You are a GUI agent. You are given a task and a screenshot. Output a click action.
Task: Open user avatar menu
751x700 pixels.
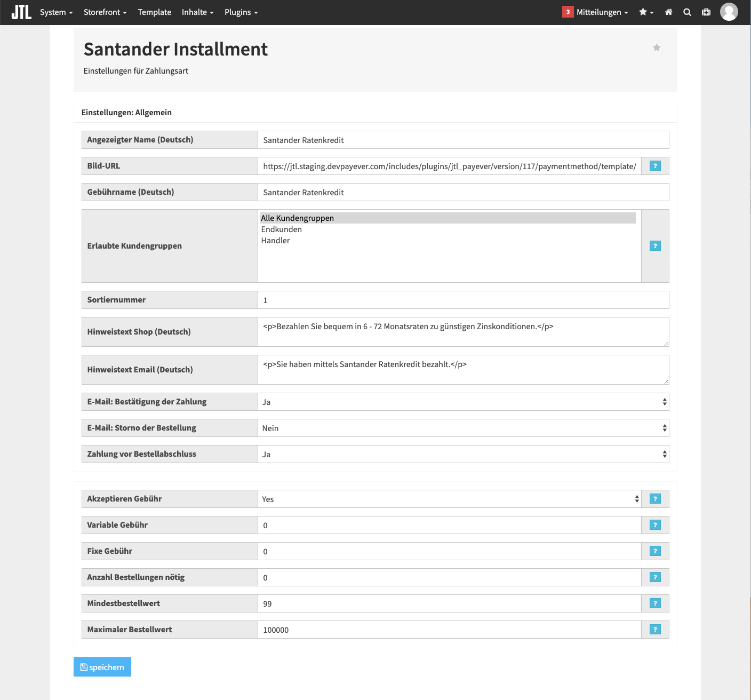click(729, 12)
